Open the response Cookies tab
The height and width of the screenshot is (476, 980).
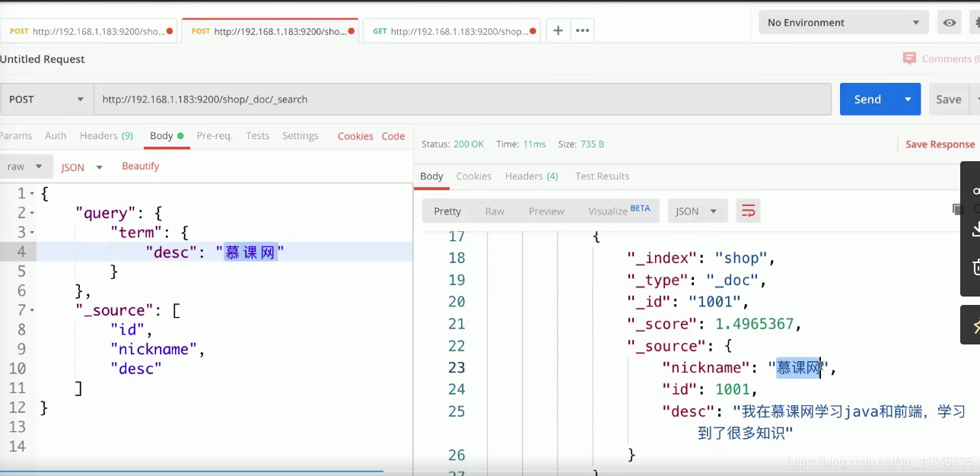pos(474,176)
